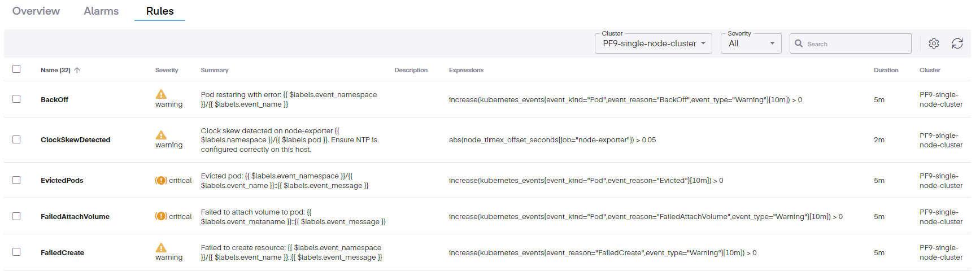Image resolution: width=980 pixels, height=271 pixels.
Task: Select the EvictedPods row checkbox
Action: click(x=16, y=180)
